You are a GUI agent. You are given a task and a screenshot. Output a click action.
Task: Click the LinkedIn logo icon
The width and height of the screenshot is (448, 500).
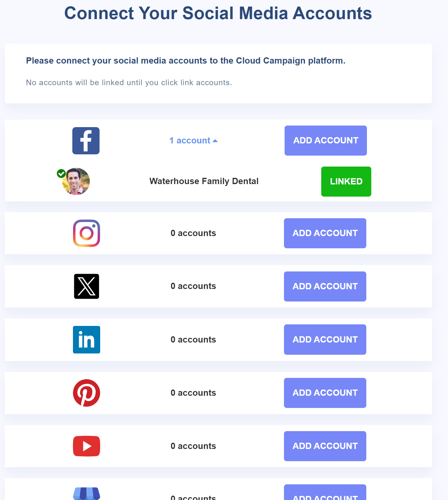(x=86, y=340)
